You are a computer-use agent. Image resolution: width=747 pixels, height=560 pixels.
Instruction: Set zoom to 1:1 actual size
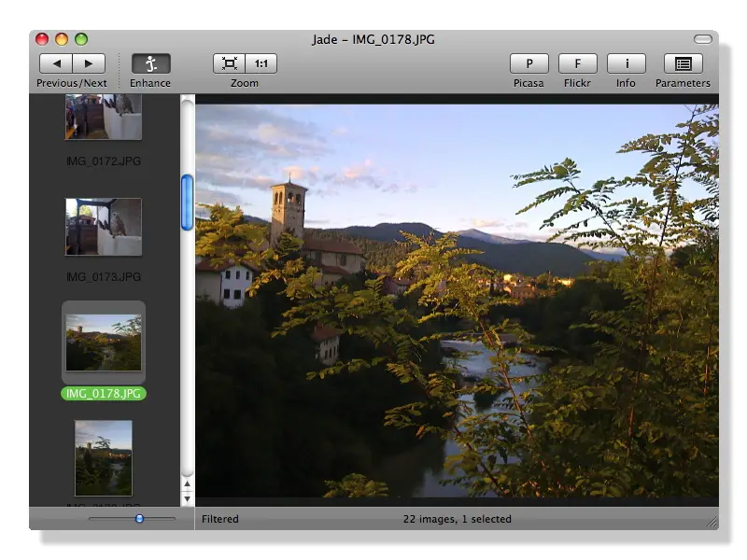[261, 63]
